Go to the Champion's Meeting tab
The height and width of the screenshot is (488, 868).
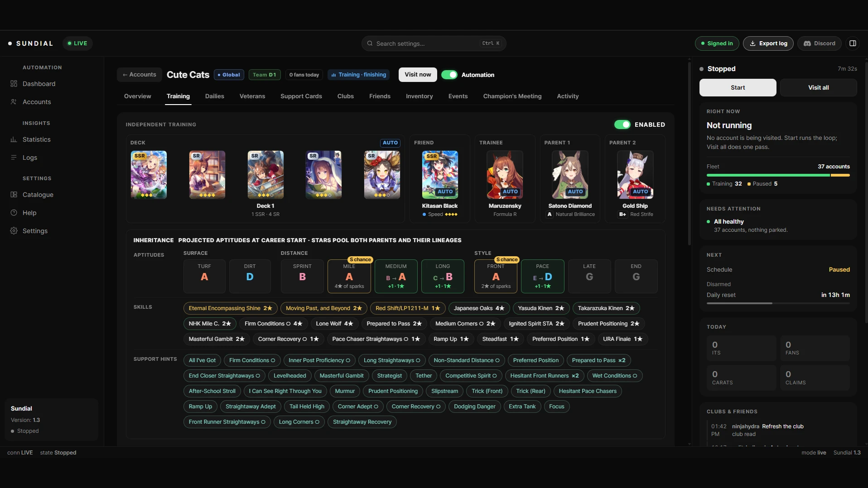(512, 96)
